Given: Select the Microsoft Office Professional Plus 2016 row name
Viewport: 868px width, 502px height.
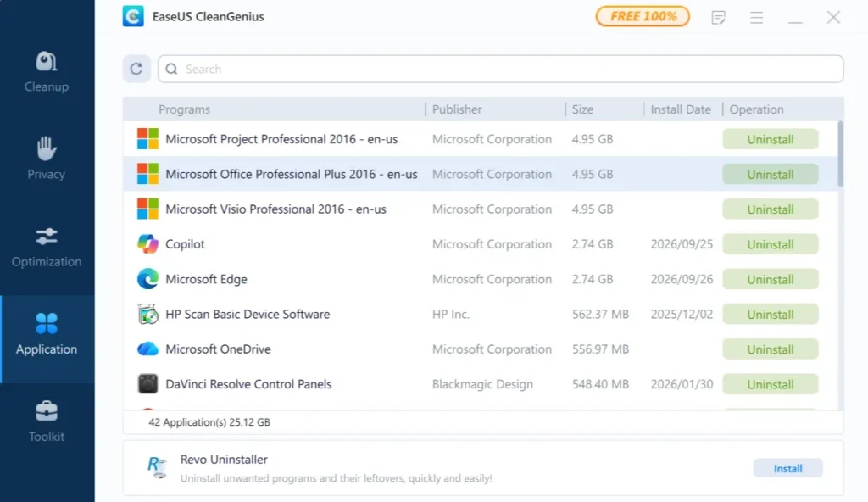Looking at the screenshot, I should 292,174.
